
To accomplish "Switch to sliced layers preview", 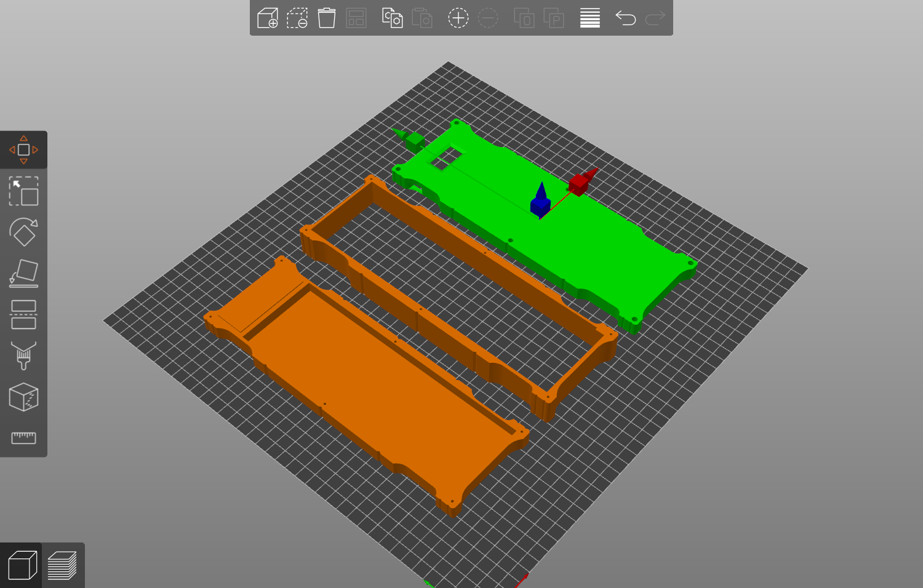I will pyautogui.click(x=62, y=565).
